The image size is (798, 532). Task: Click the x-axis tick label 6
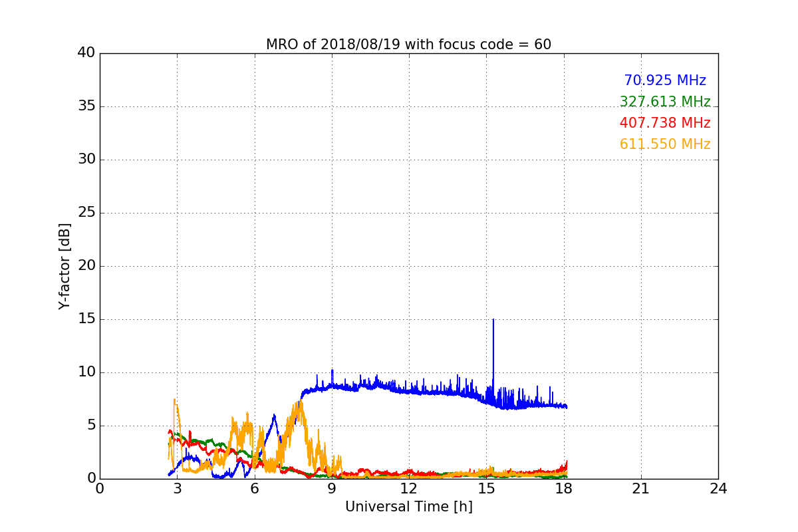(254, 488)
